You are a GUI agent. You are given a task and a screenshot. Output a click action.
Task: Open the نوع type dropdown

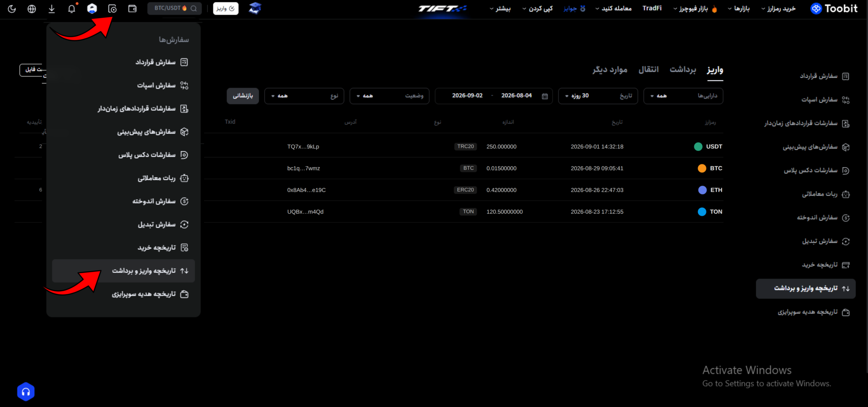(x=304, y=96)
